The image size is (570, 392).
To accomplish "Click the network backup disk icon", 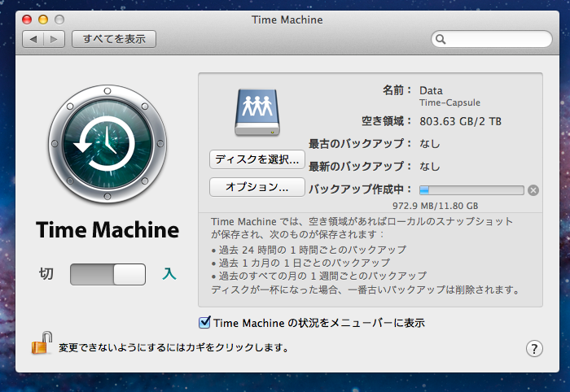I will coord(257,112).
